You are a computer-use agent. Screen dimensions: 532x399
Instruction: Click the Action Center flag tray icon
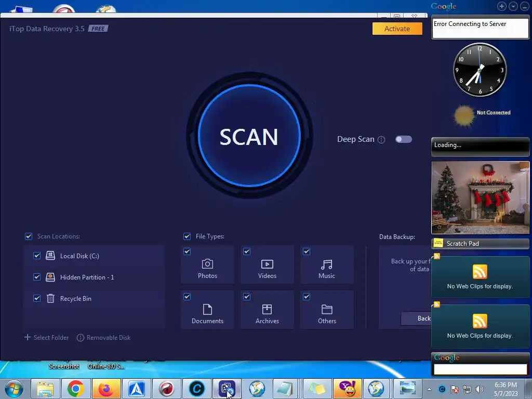coord(454,389)
